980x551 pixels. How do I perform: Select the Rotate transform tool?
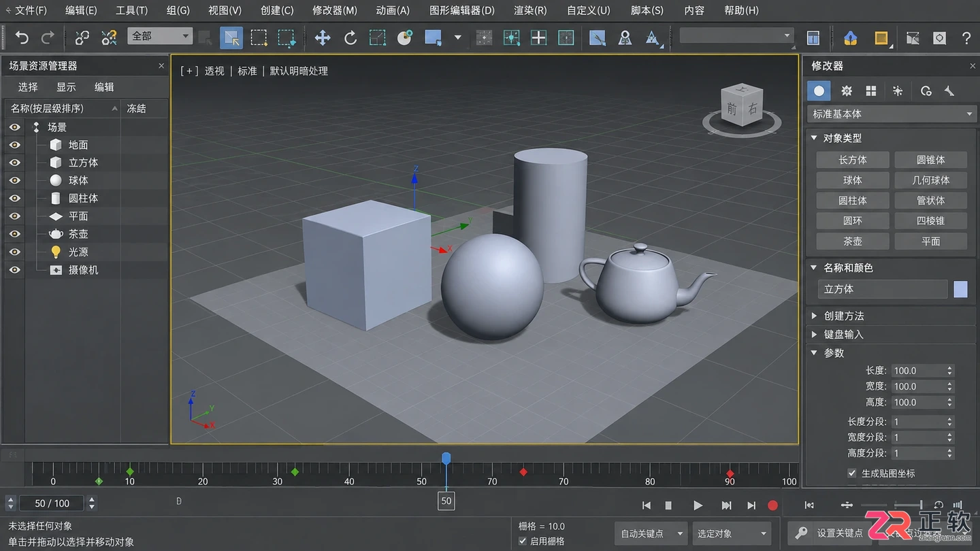click(x=350, y=37)
